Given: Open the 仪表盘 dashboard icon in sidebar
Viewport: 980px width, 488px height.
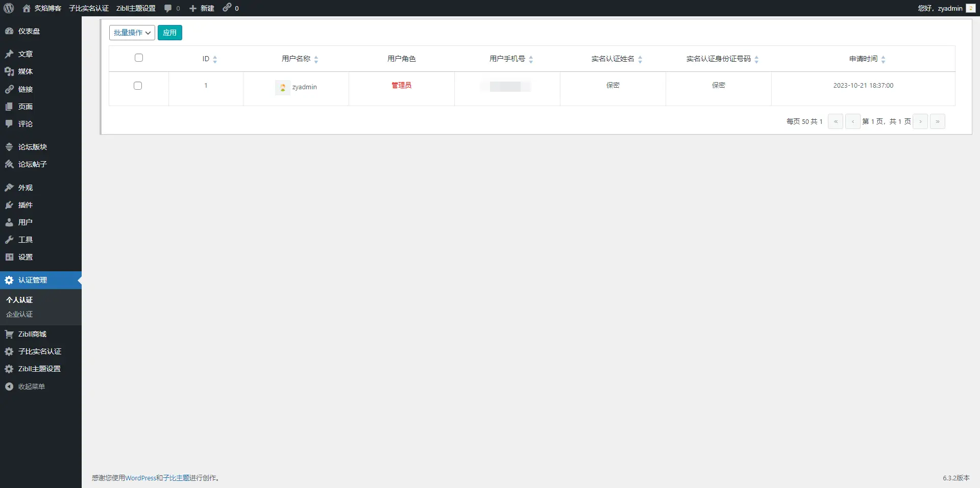Looking at the screenshot, I should [10, 31].
